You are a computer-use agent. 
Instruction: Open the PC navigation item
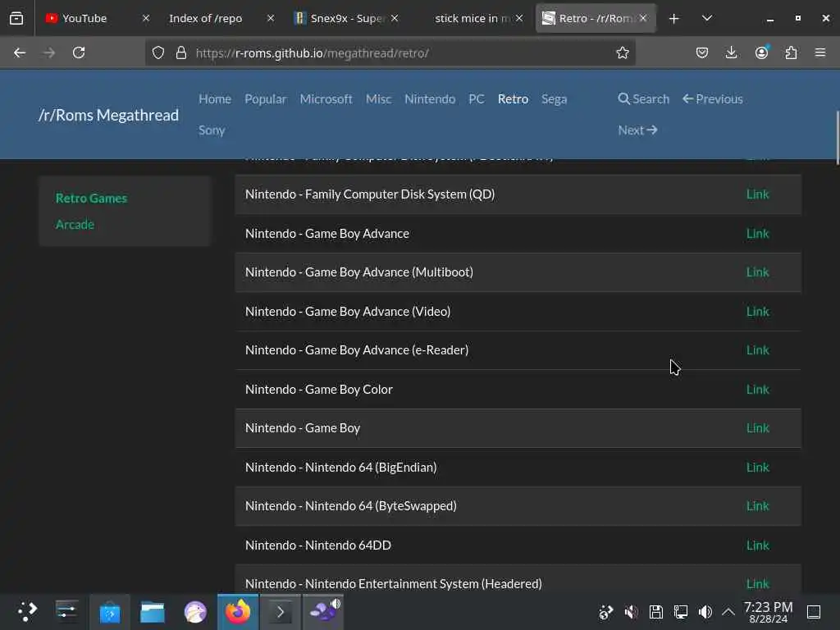coord(477,99)
